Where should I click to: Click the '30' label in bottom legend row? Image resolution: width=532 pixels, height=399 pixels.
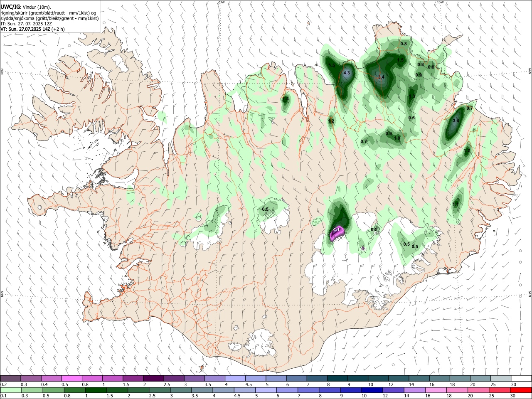[x=513, y=396]
